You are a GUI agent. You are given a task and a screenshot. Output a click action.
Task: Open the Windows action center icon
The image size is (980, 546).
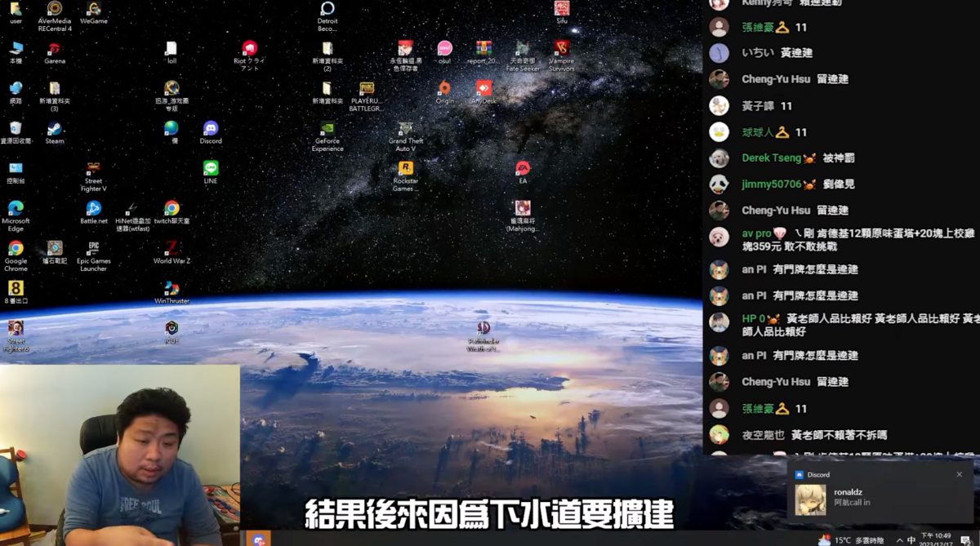(965, 540)
